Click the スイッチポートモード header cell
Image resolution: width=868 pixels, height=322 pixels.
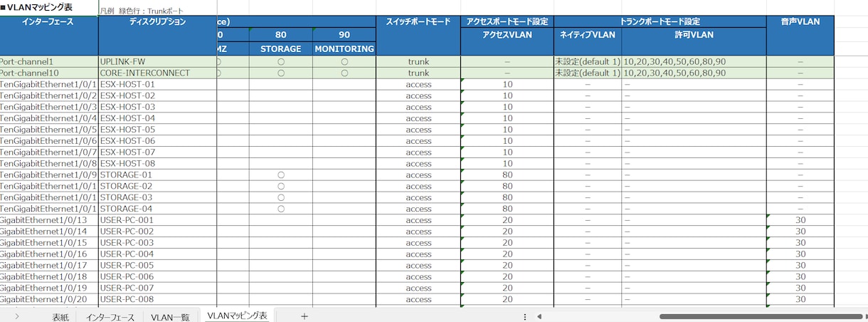click(x=418, y=36)
